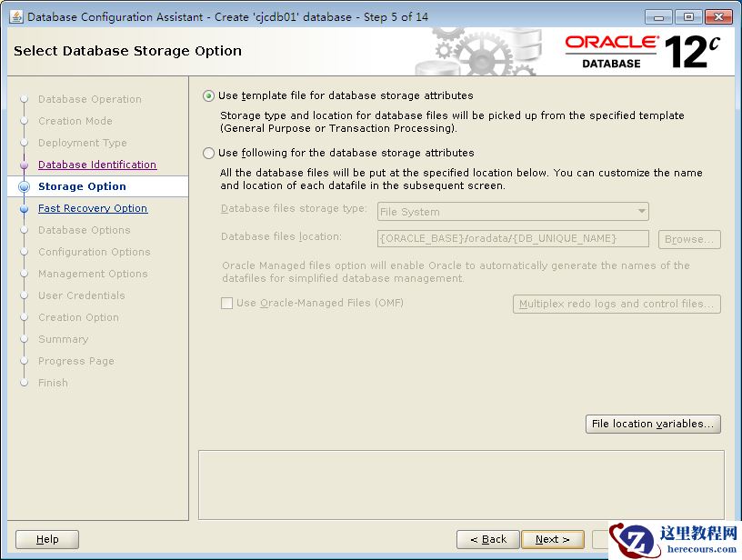The image size is (742, 560).
Task: Click Storage Option step bullet icon
Action: tap(25, 186)
